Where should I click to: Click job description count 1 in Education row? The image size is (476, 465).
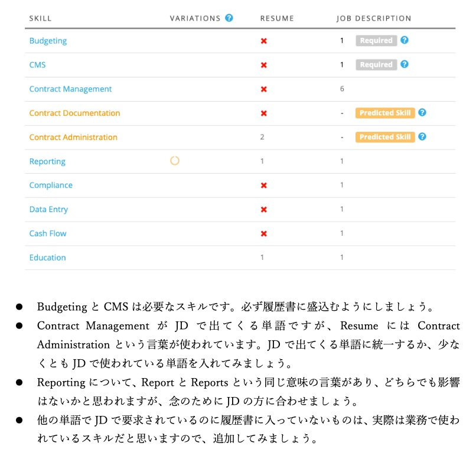point(342,257)
